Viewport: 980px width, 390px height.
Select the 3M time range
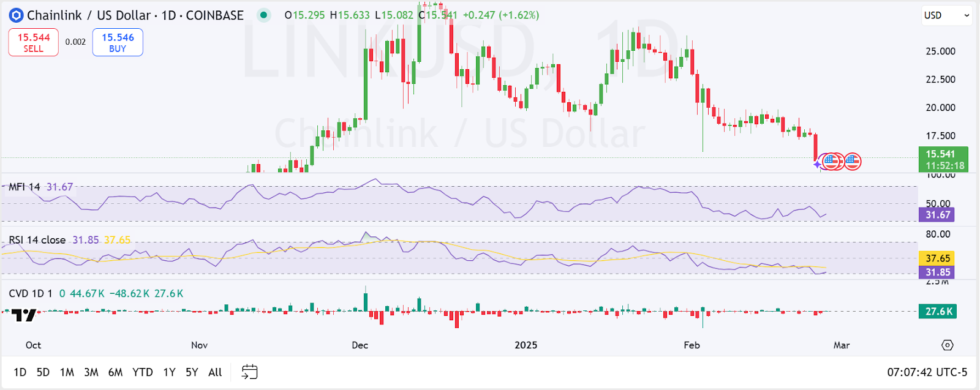coord(91,372)
